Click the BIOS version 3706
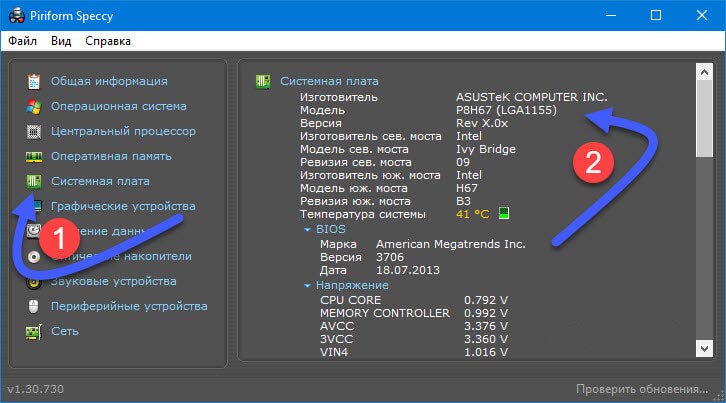The image size is (726, 403). pyautogui.click(x=390, y=257)
